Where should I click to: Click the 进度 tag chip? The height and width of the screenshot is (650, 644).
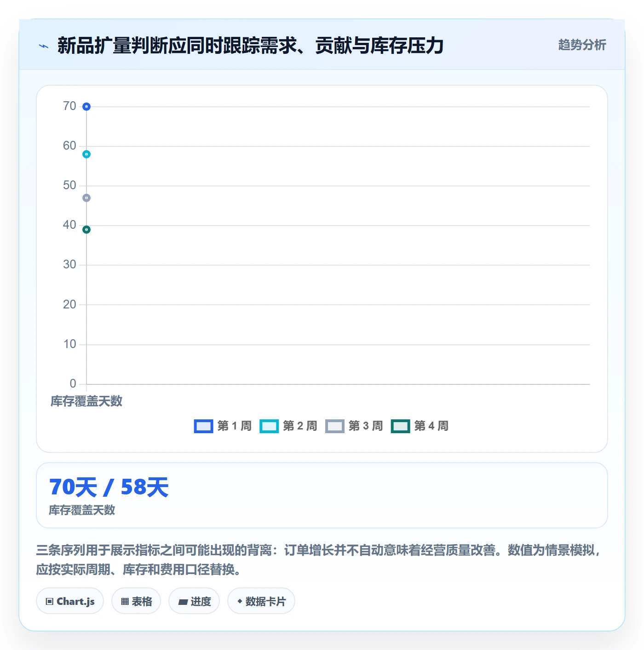[x=194, y=601]
